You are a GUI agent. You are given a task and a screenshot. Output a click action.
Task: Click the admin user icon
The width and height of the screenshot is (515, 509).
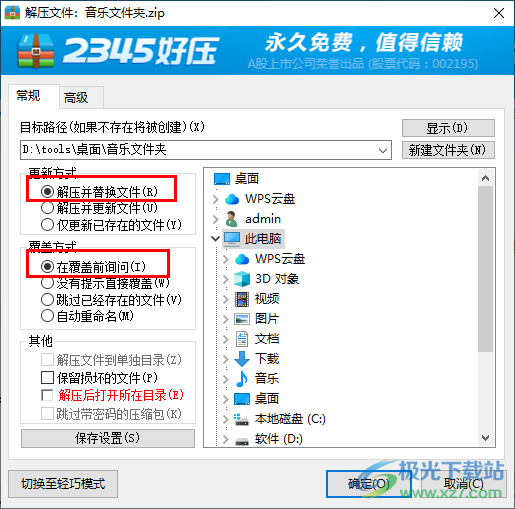tap(231, 219)
